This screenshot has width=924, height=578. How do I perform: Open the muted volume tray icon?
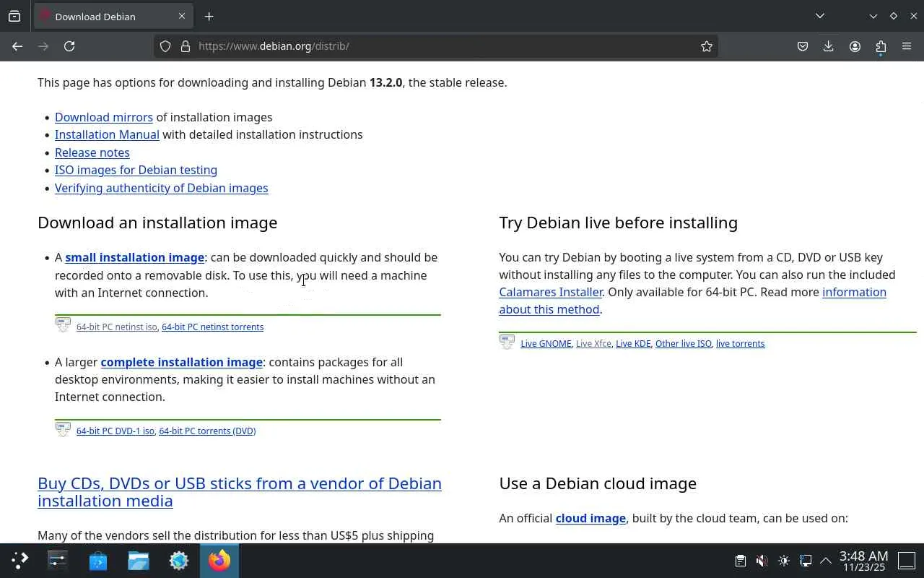tap(762, 561)
